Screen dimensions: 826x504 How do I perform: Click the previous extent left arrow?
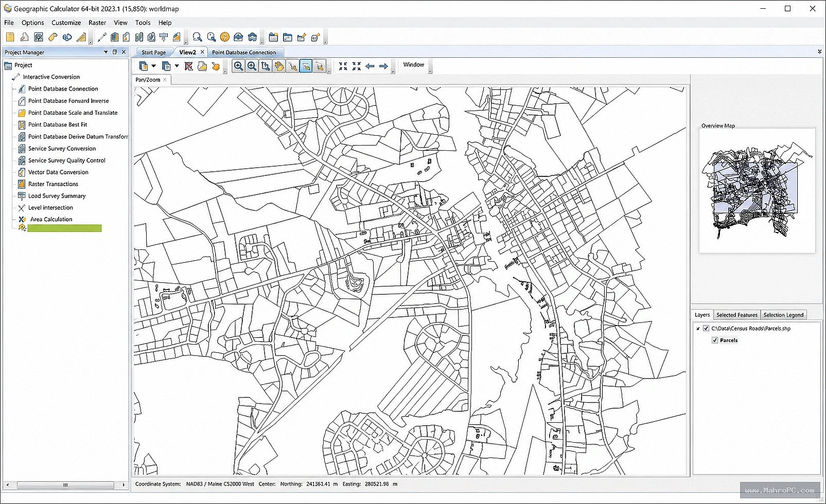(370, 66)
